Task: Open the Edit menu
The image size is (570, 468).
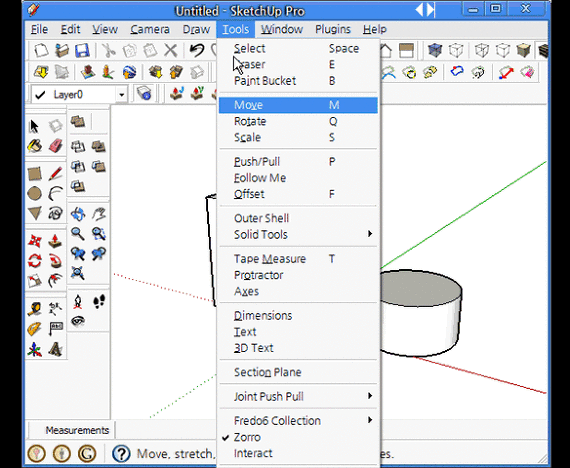Action: click(70, 29)
